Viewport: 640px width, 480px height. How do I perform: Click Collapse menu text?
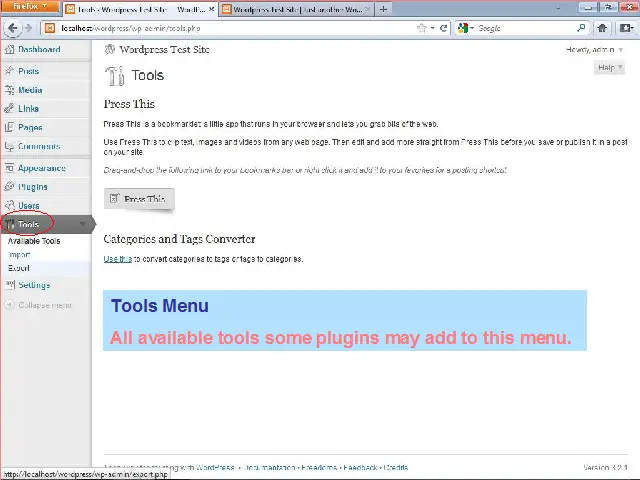[45, 305]
